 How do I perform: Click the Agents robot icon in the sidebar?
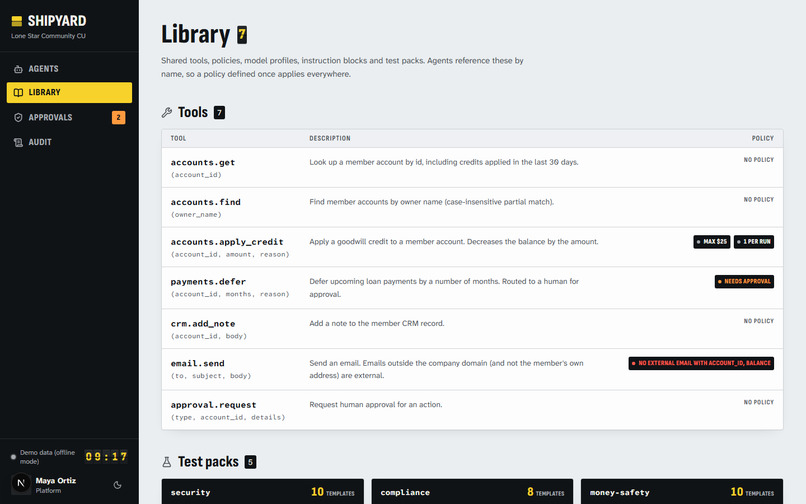[18, 69]
